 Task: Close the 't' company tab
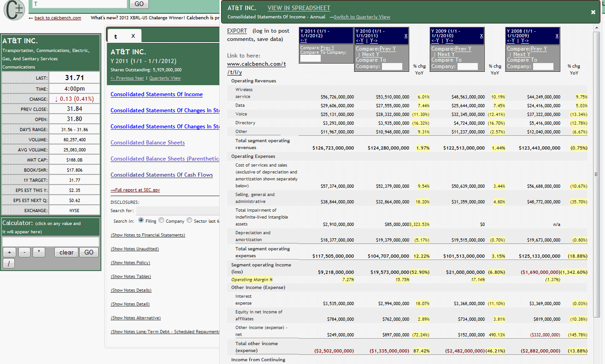[133, 36]
